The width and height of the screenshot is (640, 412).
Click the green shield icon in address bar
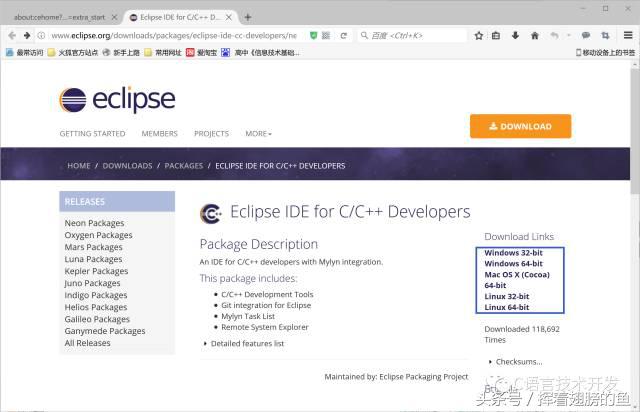tap(313, 36)
